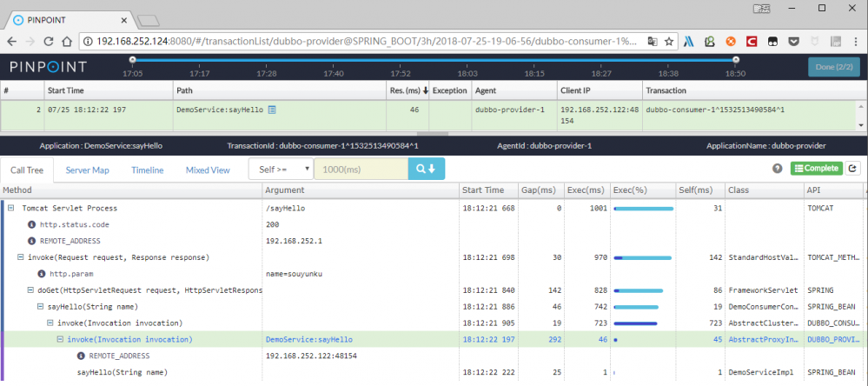Open the Timeline view tab
The image size is (868, 386).
(147, 170)
